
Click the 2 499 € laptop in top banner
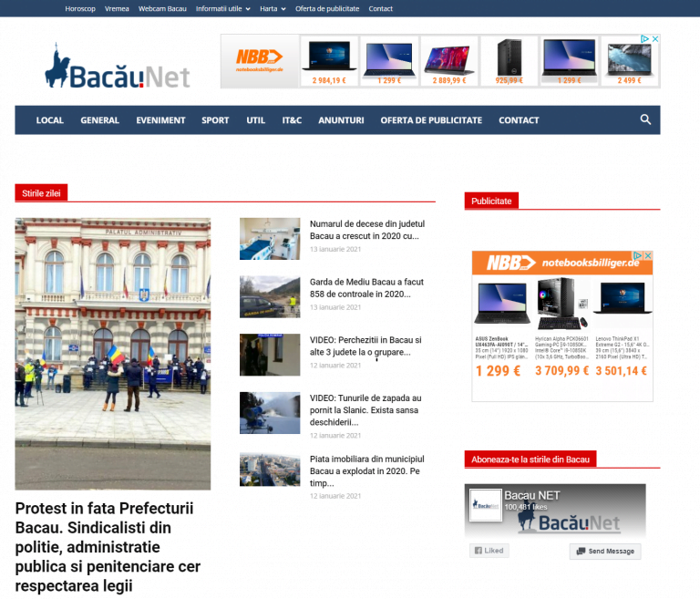pyautogui.click(x=629, y=62)
